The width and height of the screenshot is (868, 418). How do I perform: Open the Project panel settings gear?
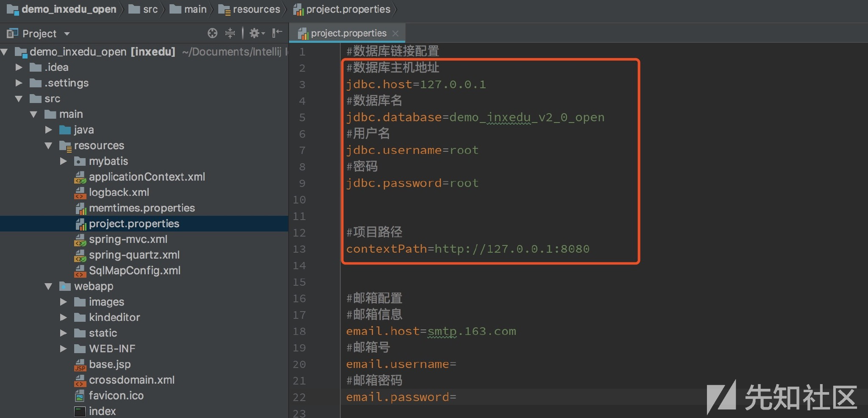[257, 33]
